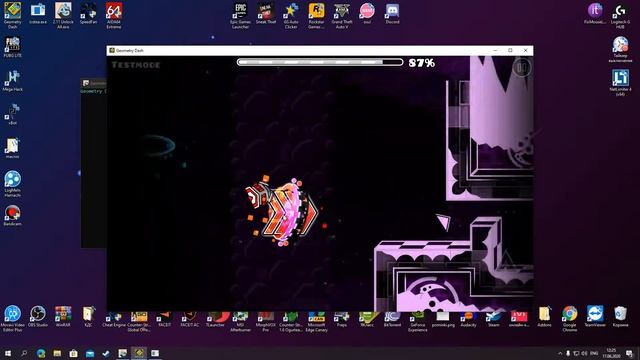Open the AIDA64 Extreme desktop shortcut
640x360 pixels.
tap(113, 15)
